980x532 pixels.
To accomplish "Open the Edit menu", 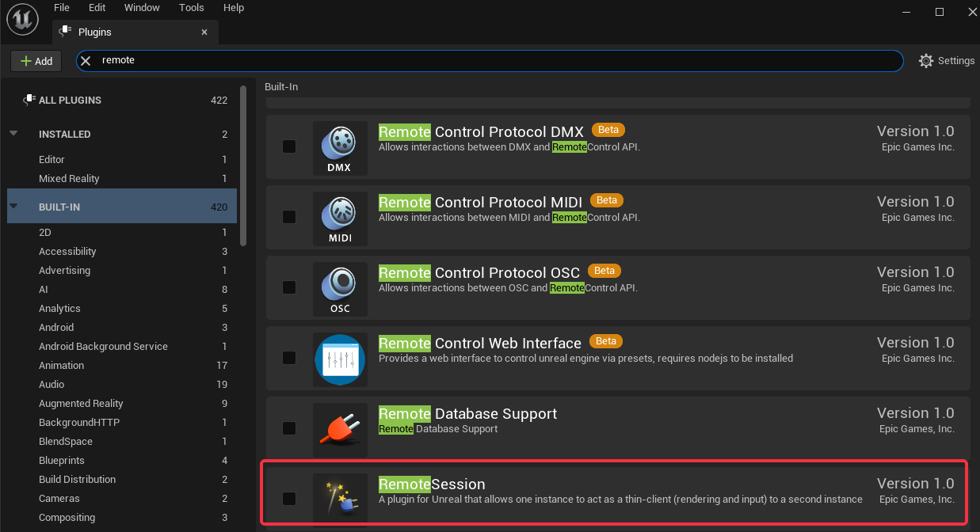I will (97, 8).
